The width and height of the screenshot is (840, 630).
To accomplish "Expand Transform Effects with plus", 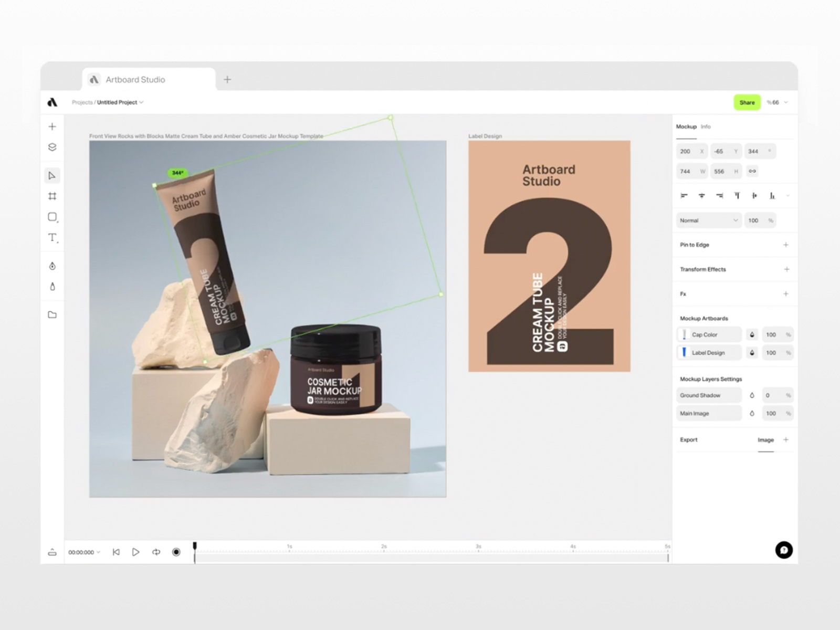I will click(x=786, y=269).
